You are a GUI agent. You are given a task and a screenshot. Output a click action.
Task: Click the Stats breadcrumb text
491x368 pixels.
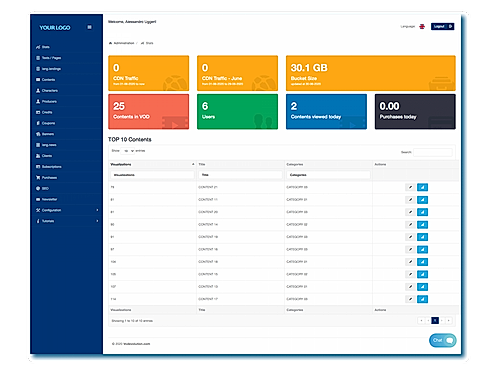[x=149, y=43]
